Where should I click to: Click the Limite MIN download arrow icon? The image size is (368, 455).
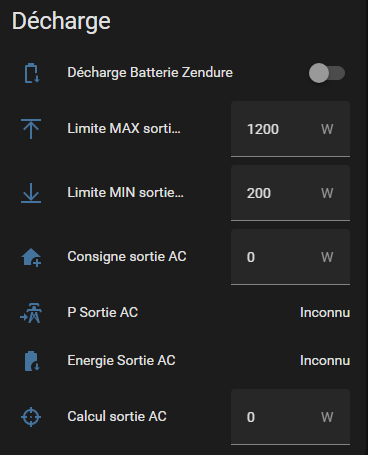click(31, 193)
